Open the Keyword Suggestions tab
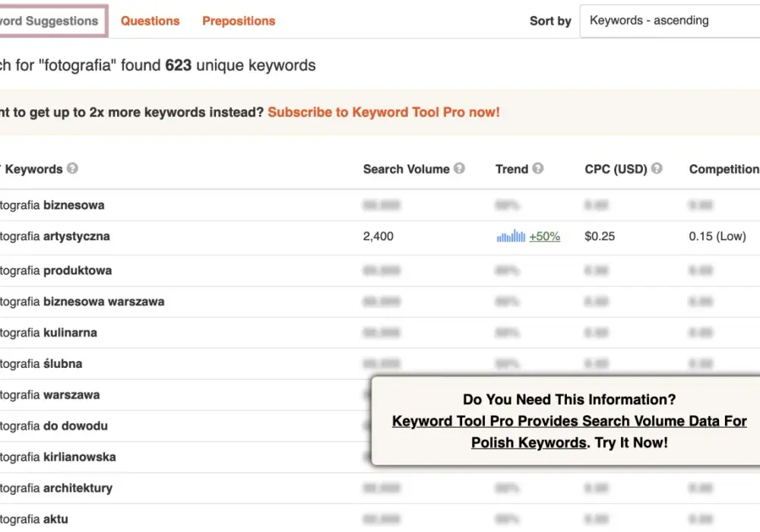Viewport: 760px width, 532px height. 52,21
